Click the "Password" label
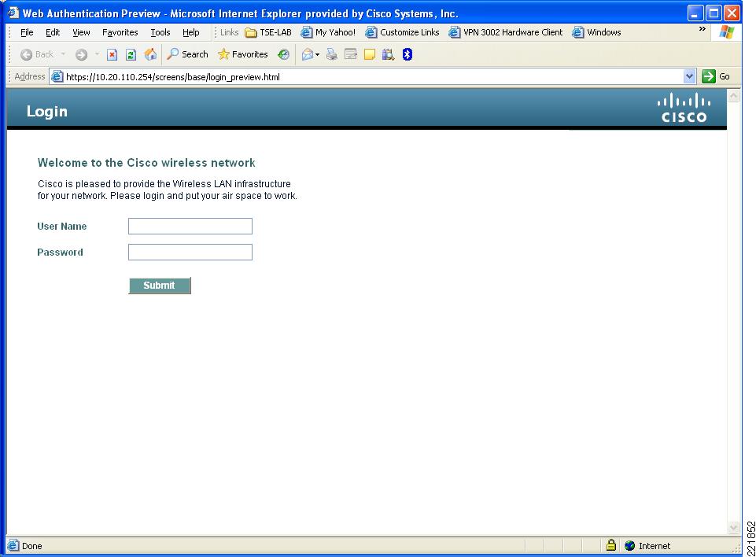Screen dimensions: 756x557 coord(60,253)
